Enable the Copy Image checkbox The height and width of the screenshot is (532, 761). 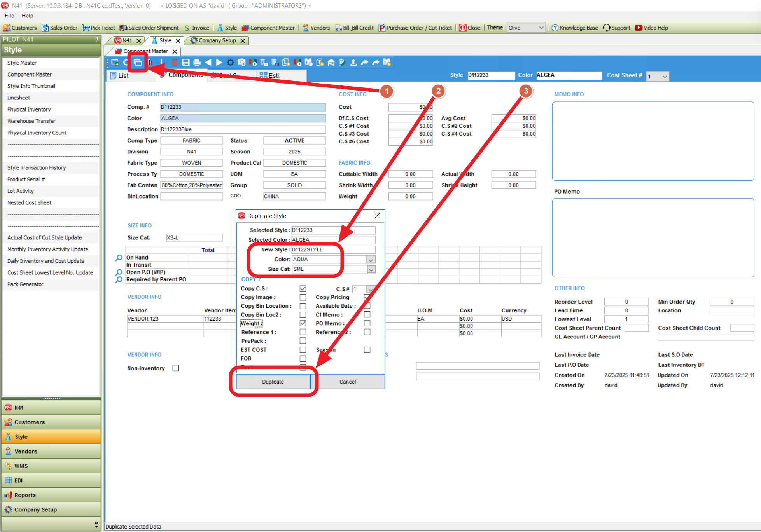tap(303, 297)
